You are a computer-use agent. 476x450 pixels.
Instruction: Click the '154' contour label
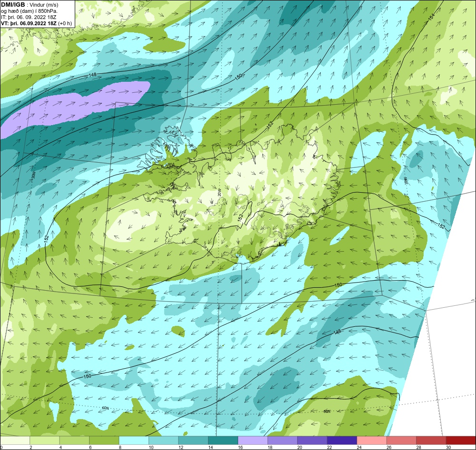pyautogui.click(x=431, y=17)
